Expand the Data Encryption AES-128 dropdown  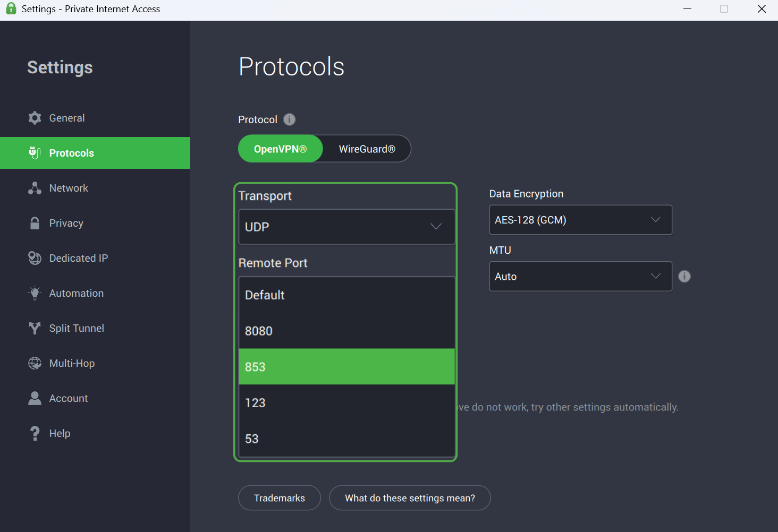pos(580,220)
